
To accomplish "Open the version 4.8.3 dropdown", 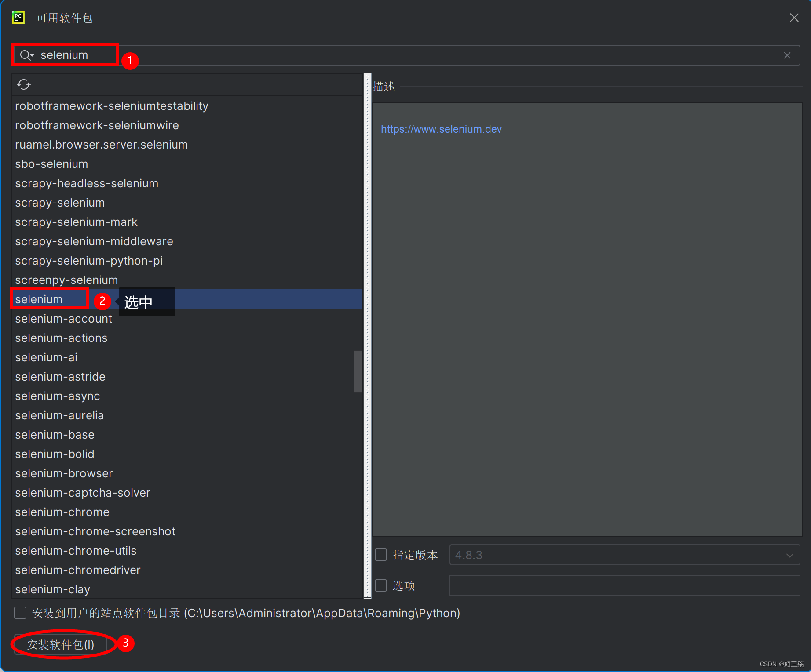I will coord(625,555).
